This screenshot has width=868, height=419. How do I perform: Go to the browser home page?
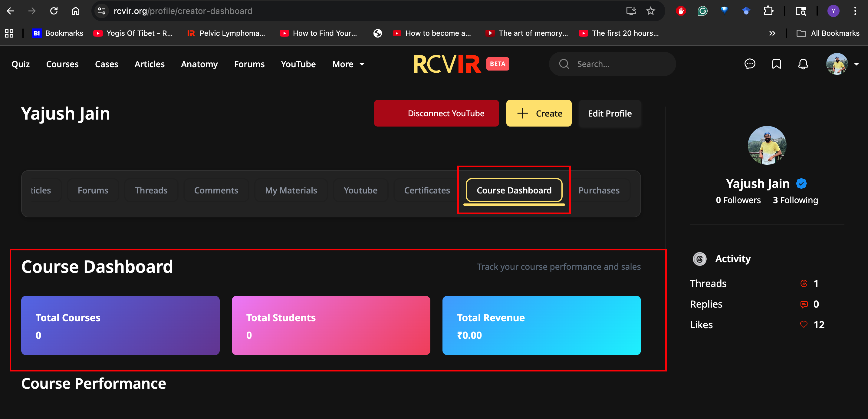point(75,11)
